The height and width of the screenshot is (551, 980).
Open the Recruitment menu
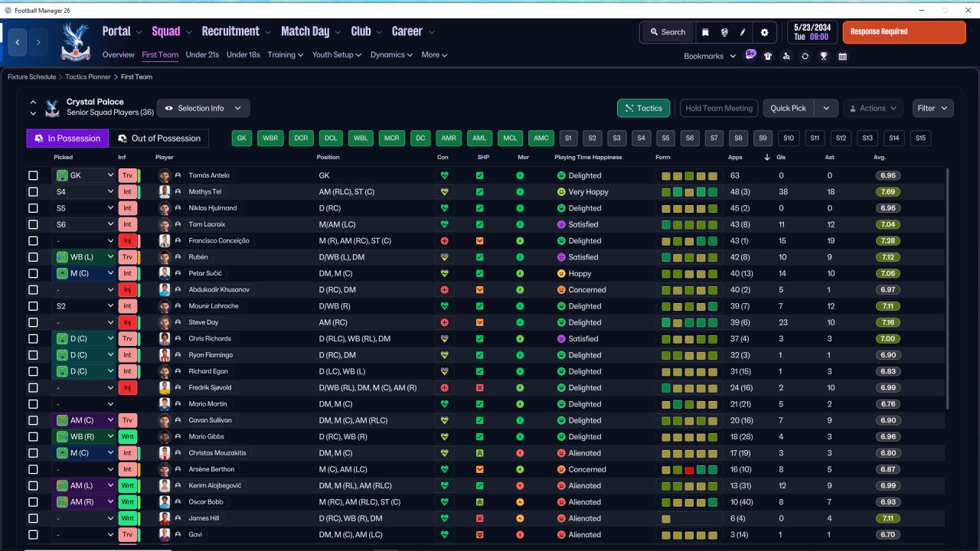point(236,31)
